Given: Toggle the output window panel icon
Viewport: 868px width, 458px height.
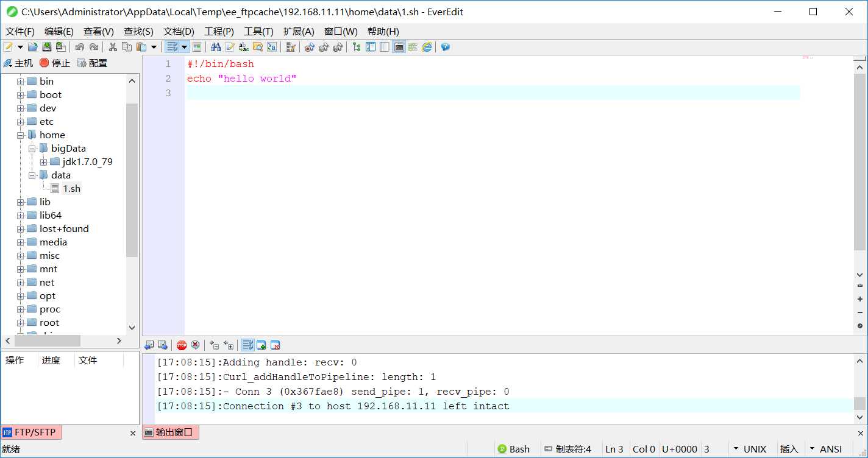Looking at the screenshot, I should [x=399, y=47].
